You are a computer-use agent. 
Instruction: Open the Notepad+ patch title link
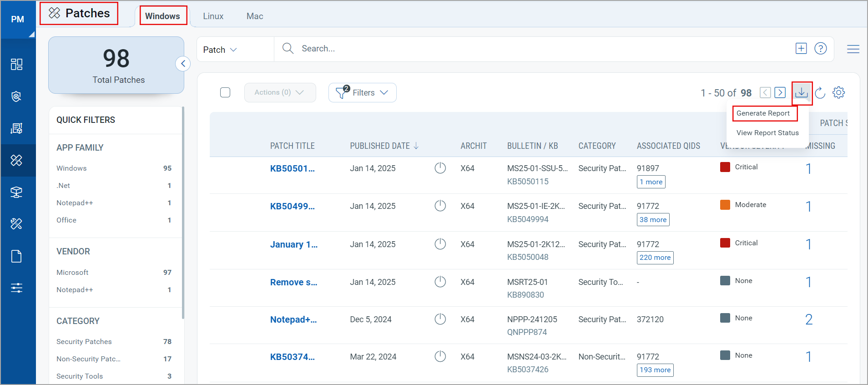coord(293,319)
